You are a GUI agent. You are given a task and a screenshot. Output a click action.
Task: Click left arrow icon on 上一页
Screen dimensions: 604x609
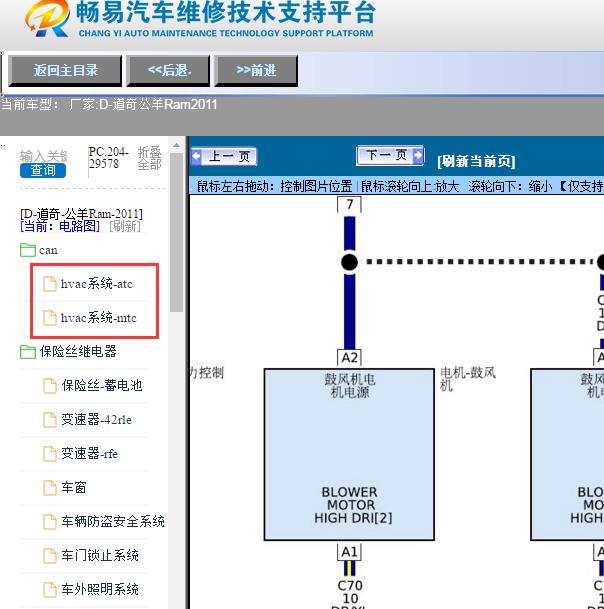[197, 157]
